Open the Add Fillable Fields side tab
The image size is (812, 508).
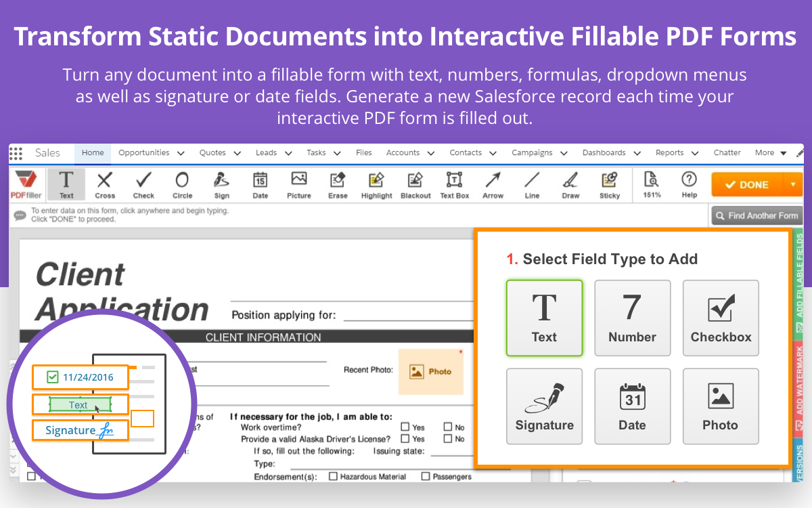pyautogui.click(x=798, y=283)
